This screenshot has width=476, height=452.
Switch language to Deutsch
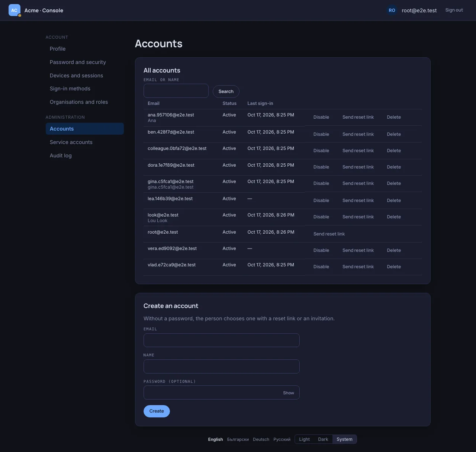(261, 439)
